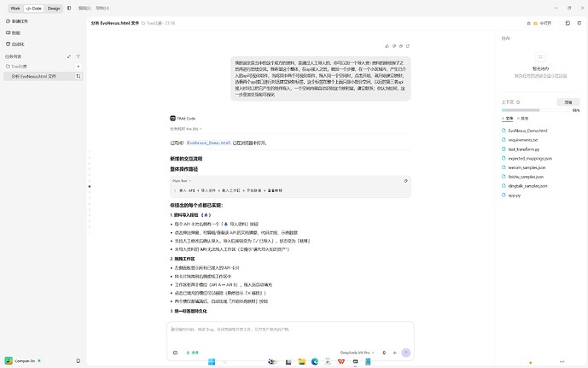
Task: Open WPS Office from the taskbar
Action: coord(341,362)
